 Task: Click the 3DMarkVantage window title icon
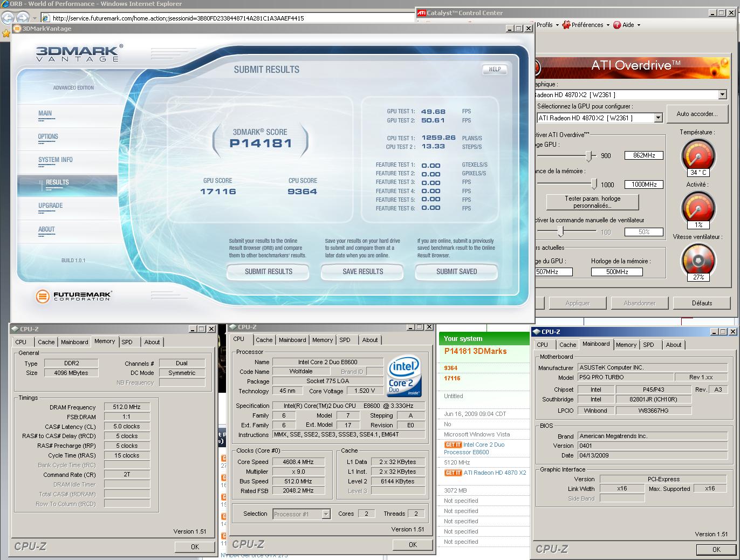pos(17,29)
